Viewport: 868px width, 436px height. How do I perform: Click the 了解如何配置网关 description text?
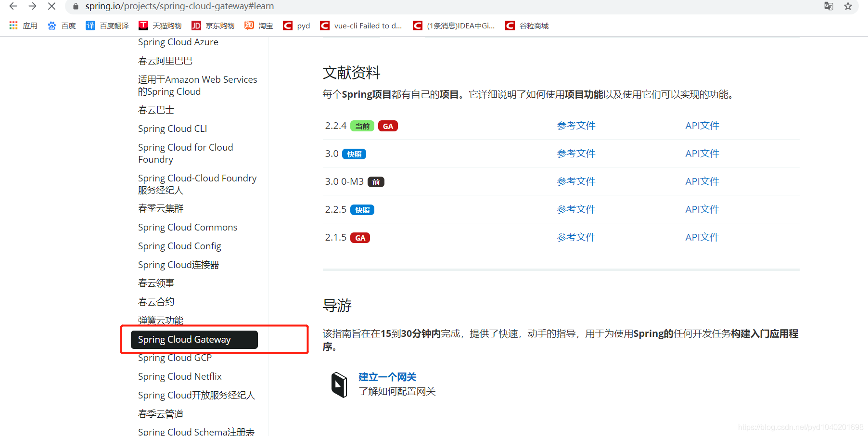pos(397,391)
